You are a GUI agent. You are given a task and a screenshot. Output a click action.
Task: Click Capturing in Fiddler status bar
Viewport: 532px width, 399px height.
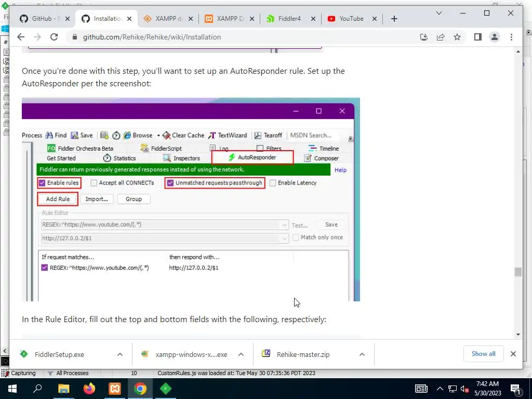pyautogui.click(x=23, y=373)
